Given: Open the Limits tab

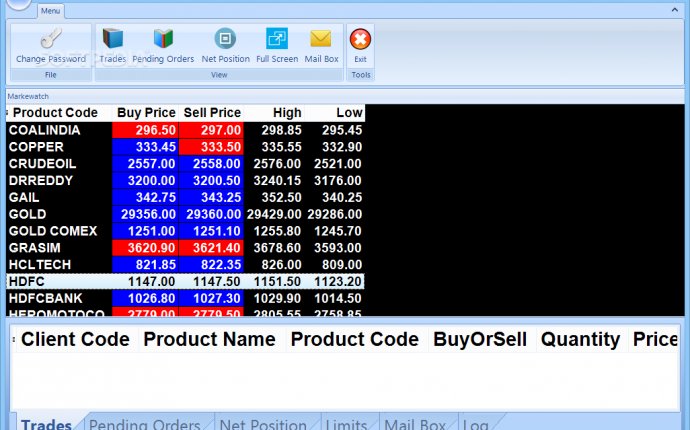Looking at the screenshot, I should (x=346, y=424).
